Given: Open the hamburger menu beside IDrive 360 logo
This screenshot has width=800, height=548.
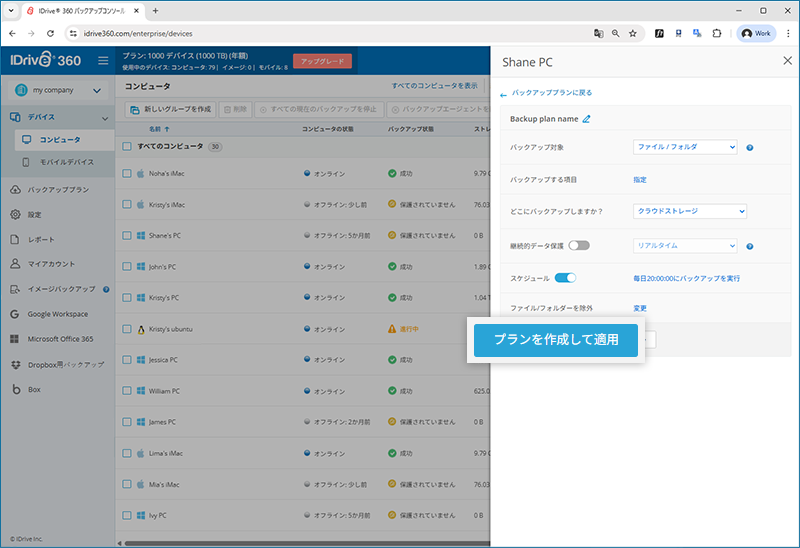Looking at the screenshot, I should 103,61.
